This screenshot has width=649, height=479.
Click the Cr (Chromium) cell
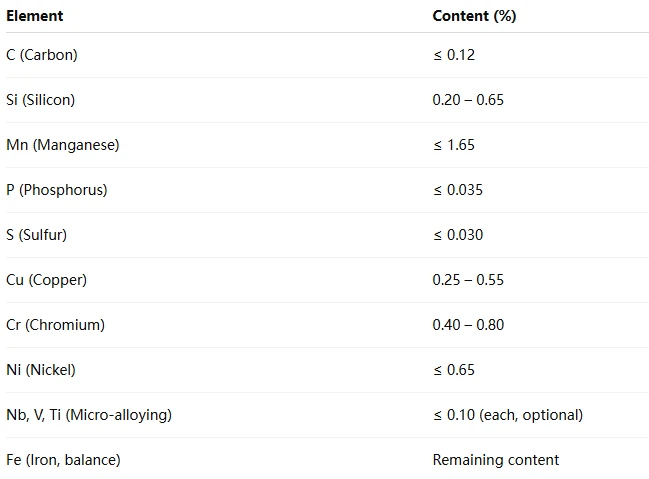tap(55, 325)
